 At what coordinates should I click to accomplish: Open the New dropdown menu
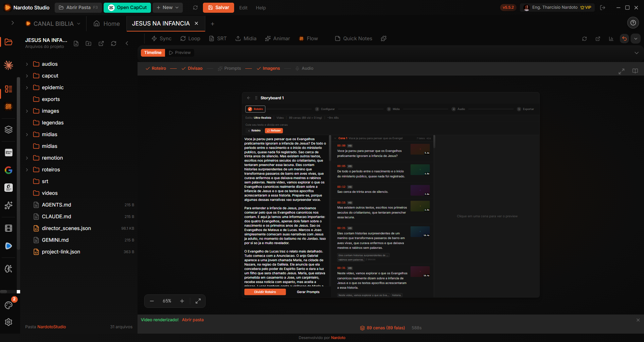[168, 7]
